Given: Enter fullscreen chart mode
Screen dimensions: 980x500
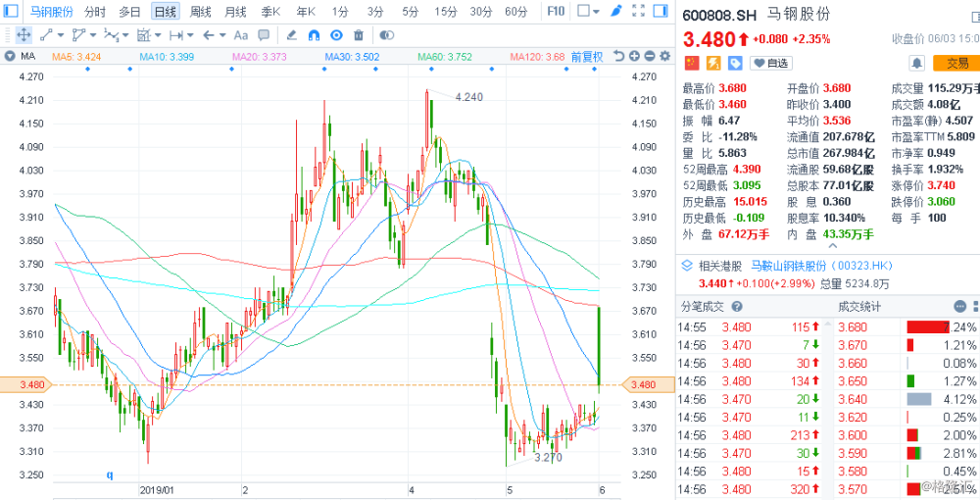Looking at the screenshot, I should [638, 11].
